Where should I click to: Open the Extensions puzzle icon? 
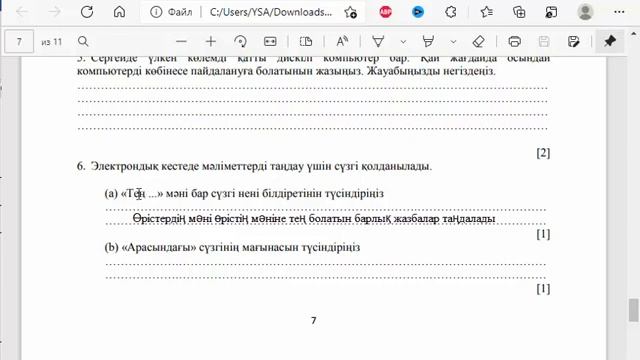[x=451, y=12]
